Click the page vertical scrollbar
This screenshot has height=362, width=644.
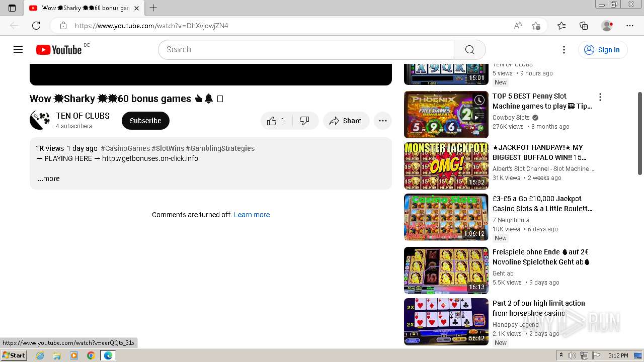[x=640, y=134]
